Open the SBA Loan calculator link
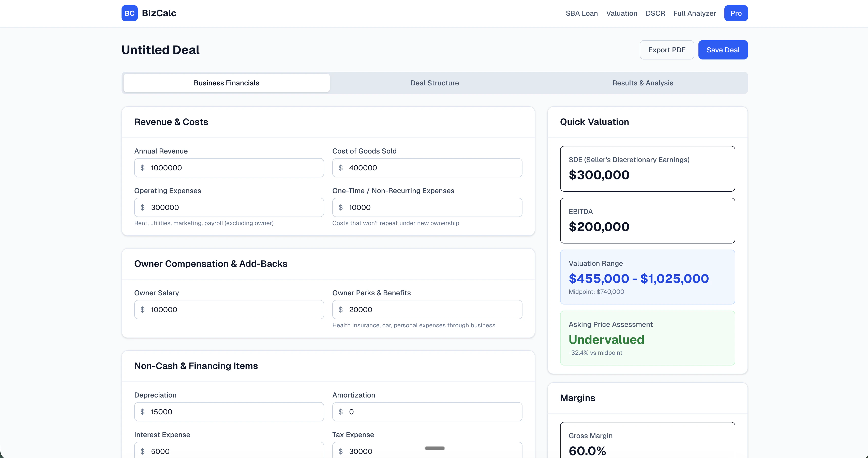 (x=581, y=13)
